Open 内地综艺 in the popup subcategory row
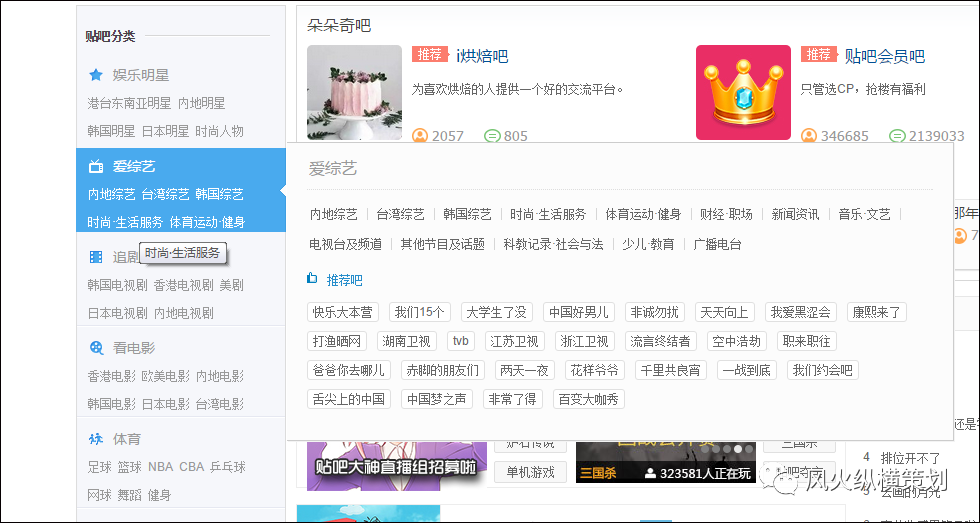 (334, 214)
